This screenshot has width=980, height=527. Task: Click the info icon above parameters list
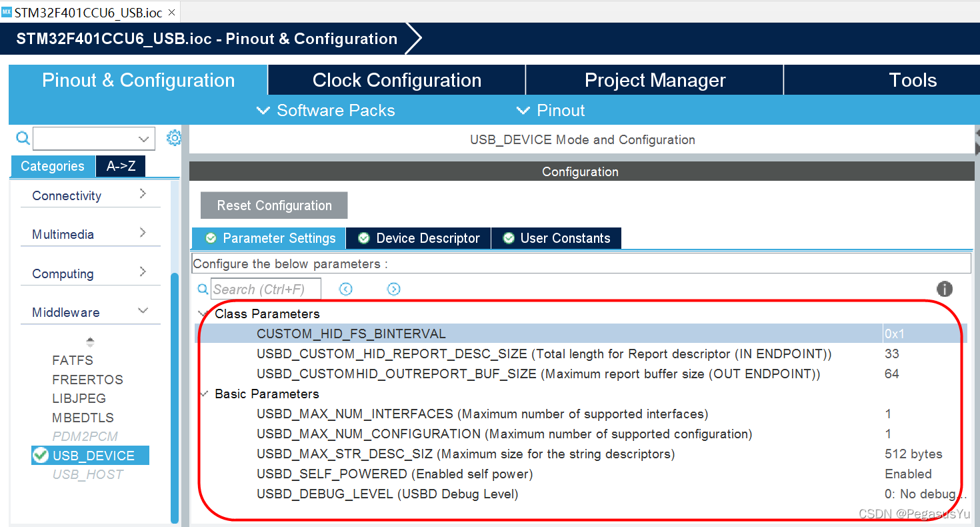(944, 289)
